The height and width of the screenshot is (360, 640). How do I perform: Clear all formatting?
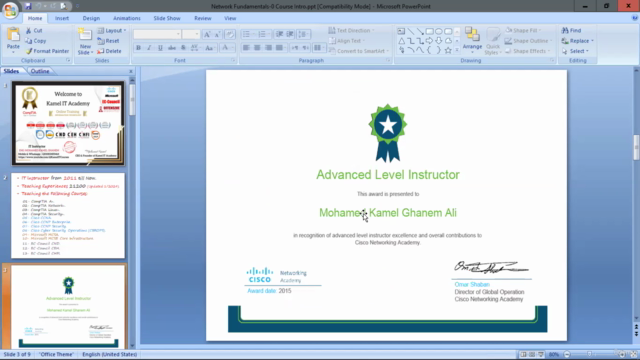229,34
